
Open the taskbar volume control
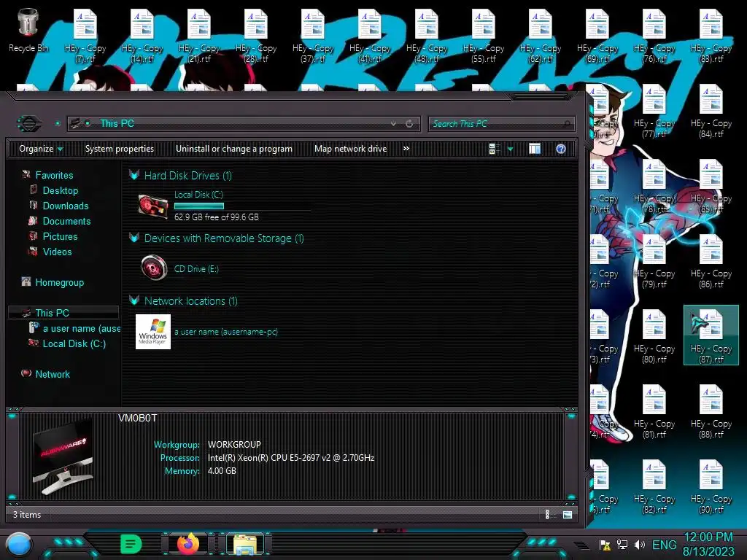(639, 544)
